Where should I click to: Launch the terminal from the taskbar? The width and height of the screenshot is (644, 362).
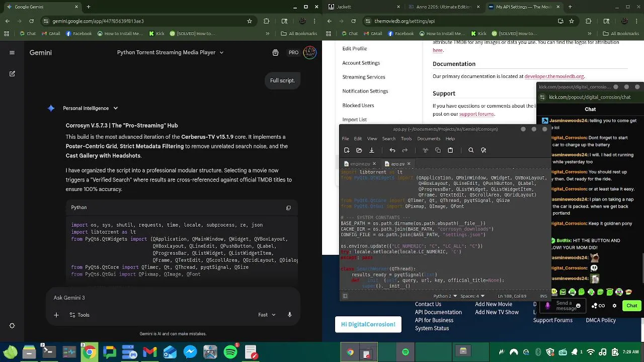point(49,352)
